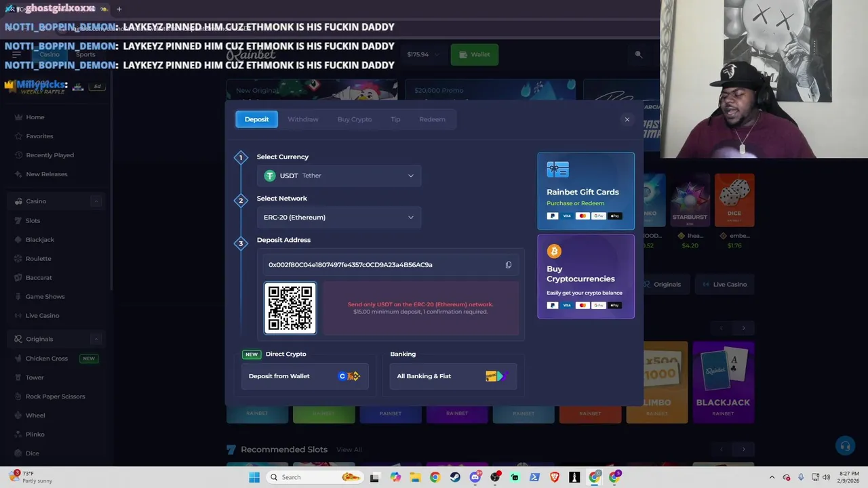Open Recently Played in the sidebar

point(50,155)
